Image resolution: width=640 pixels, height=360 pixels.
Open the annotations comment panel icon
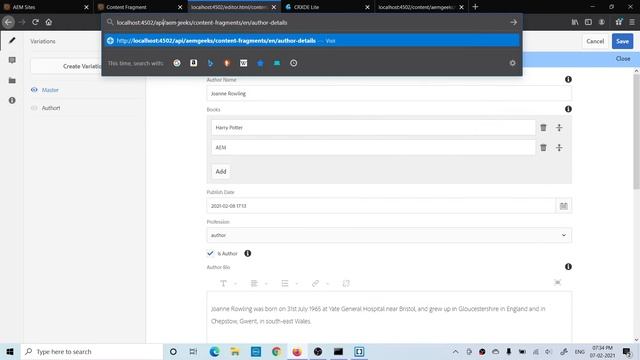pyautogui.click(x=12, y=60)
